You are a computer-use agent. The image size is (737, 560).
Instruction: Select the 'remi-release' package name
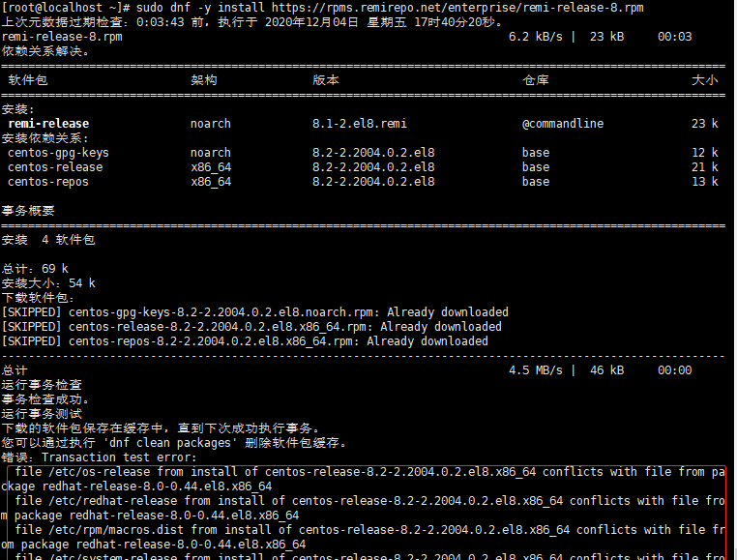point(48,124)
